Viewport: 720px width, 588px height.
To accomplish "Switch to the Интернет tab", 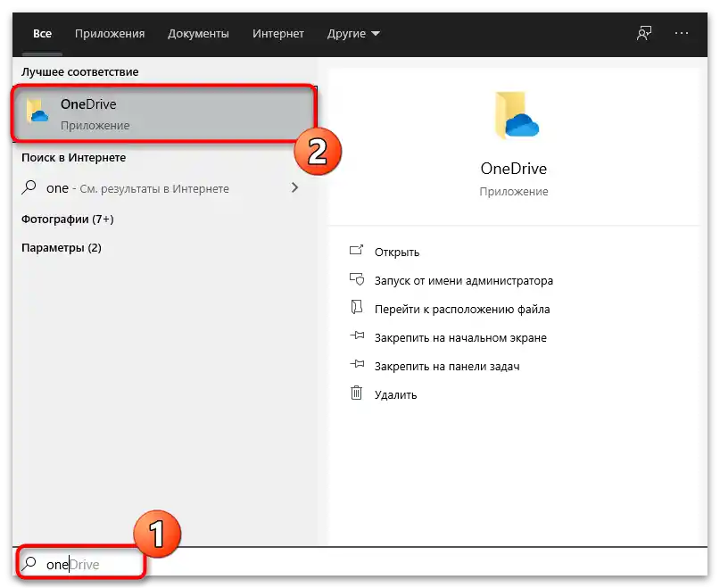I will click(x=278, y=34).
